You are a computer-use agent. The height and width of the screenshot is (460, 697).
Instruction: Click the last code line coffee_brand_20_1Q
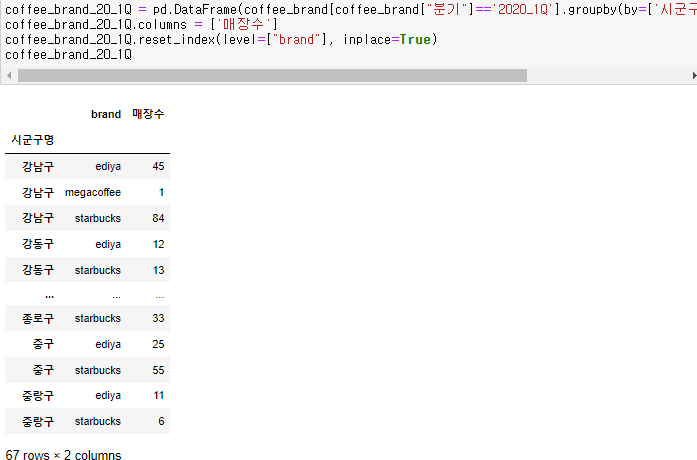[68, 55]
